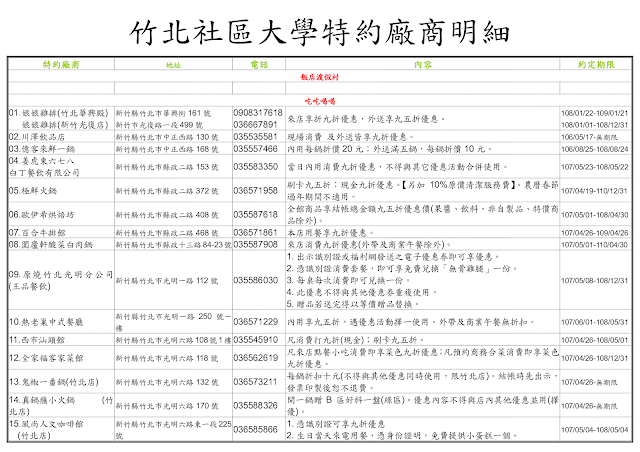640x452 pixels.
Task: Click address 新竹縣竹北市中正西路 130 號
Action: click(x=167, y=137)
